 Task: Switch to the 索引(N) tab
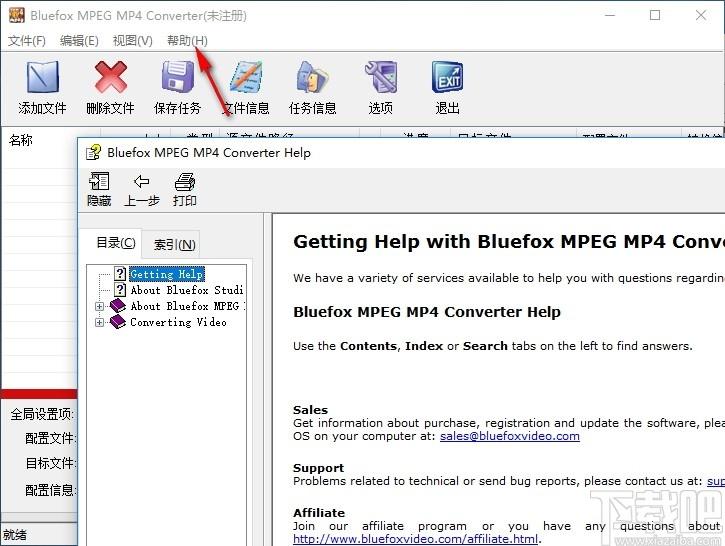click(174, 244)
